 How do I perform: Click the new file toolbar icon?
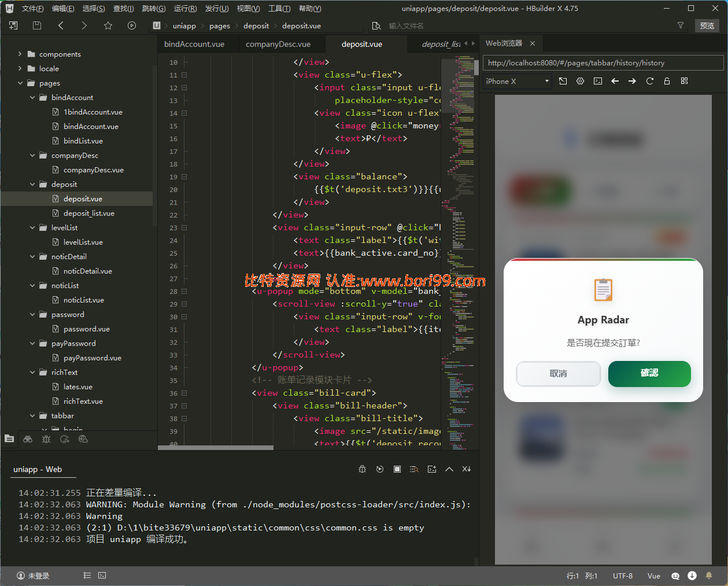coord(13,25)
